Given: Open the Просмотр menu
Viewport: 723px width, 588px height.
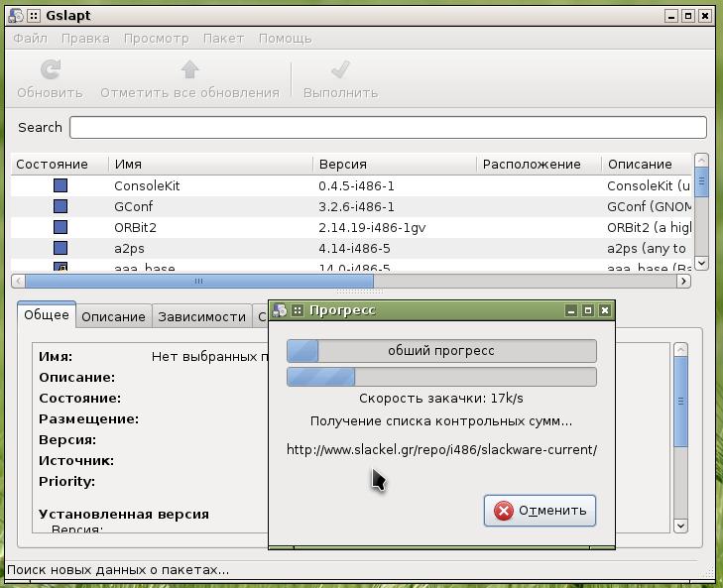Looking at the screenshot, I should coord(157,39).
